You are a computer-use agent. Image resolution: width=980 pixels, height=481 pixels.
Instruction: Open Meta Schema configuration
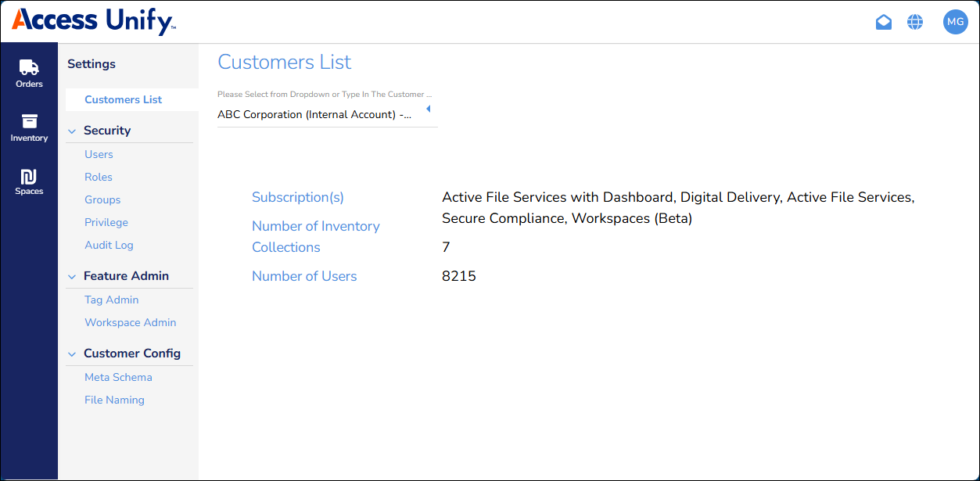coord(118,377)
